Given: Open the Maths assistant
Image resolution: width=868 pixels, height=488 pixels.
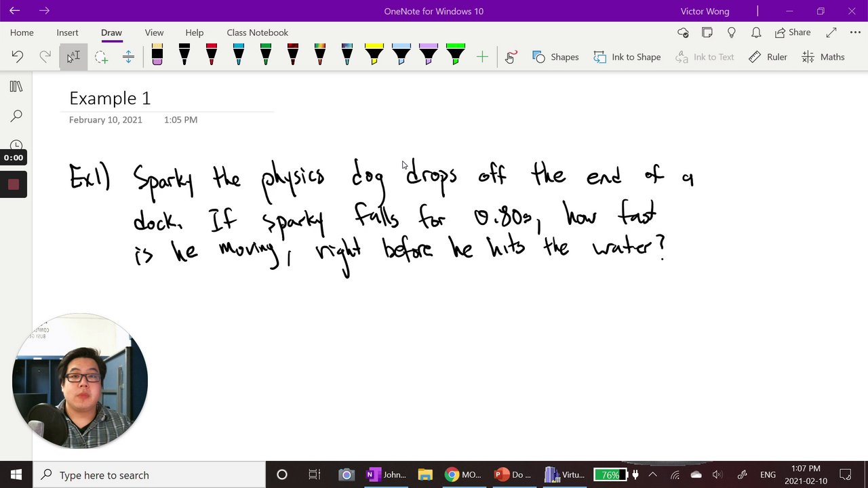Looking at the screenshot, I should (823, 57).
